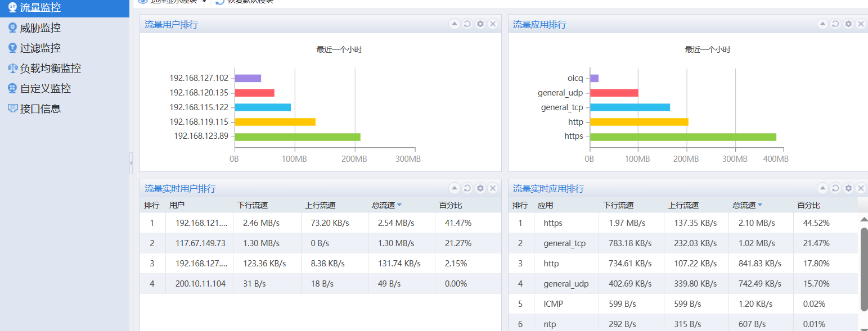The image size is (868, 331).
Task: Collapse the left sidebar with splitter handle
Action: pos(131,163)
